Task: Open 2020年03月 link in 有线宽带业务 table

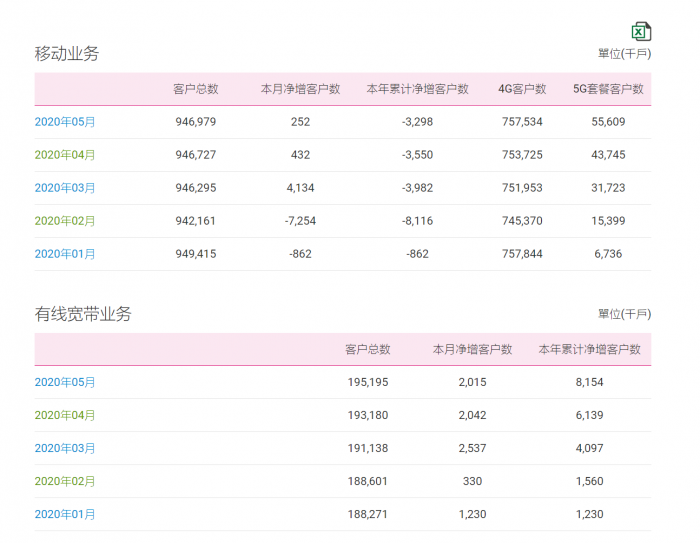Action: tap(65, 448)
